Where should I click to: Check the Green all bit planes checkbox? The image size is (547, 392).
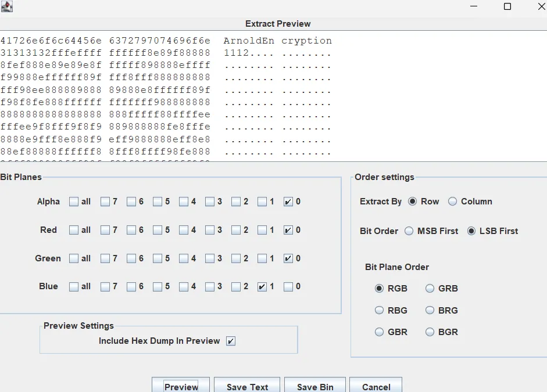74,258
